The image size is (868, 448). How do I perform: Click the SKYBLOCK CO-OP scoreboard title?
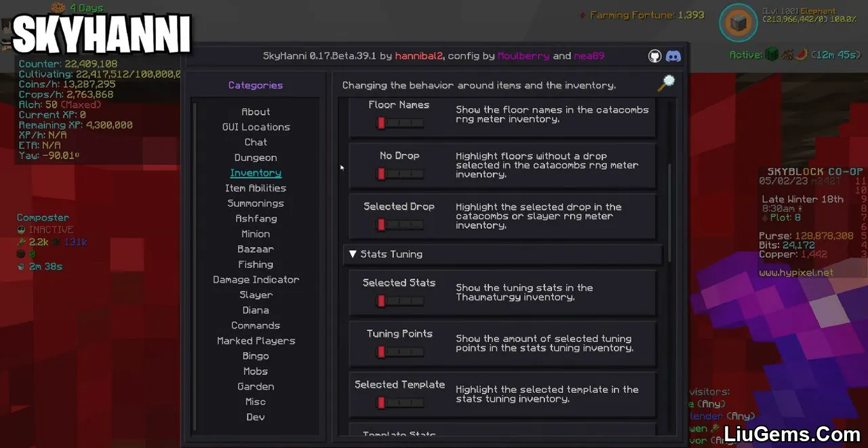point(814,172)
